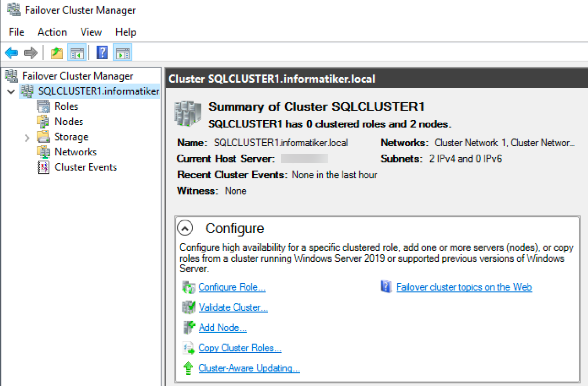Image resolution: width=588 pixels, height=386 pixels.
Task: Collapse the Configure section chevron
Action: coord(185,228)
